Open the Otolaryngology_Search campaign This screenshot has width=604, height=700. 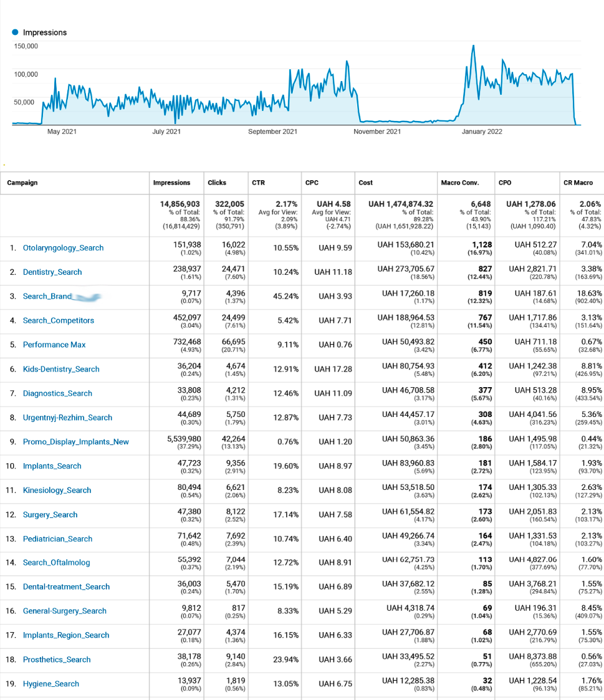(63, 248)
